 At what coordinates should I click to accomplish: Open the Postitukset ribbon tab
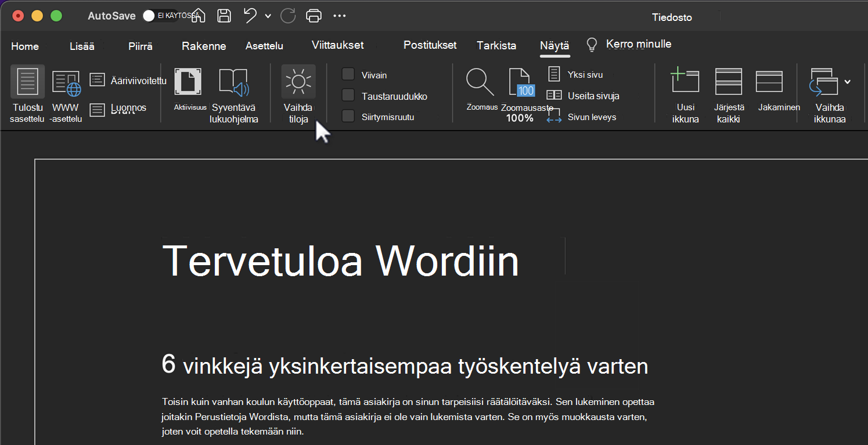coord(430,45)
